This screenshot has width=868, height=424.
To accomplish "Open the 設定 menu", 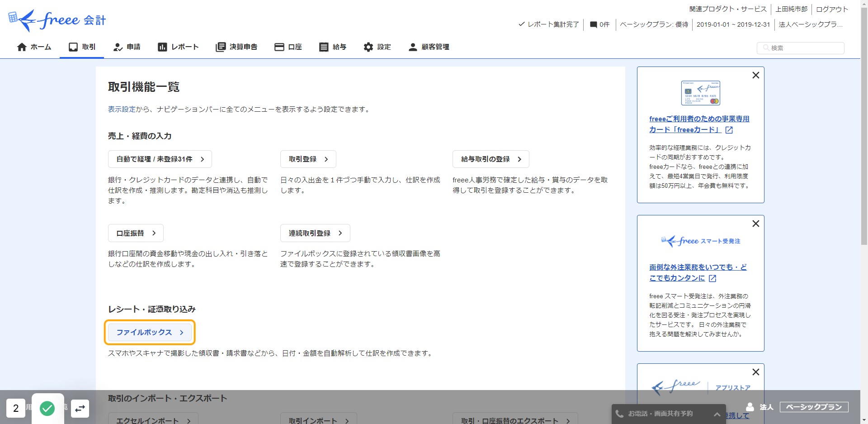I will [x=377, y=47].
